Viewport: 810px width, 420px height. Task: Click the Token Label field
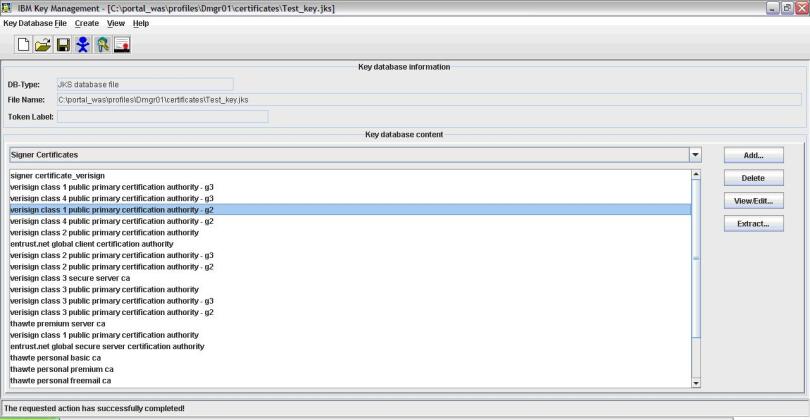(162, 117)
